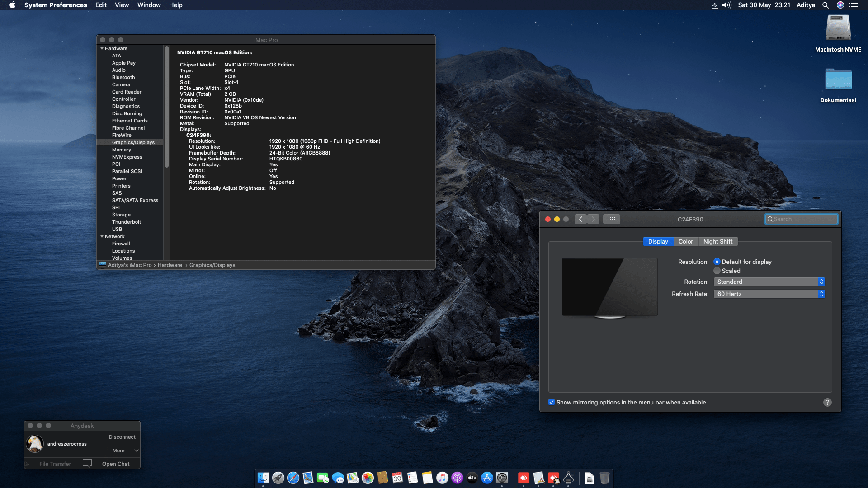Click the forward arrow in the preferences toolbar
The width and height of the screenshot is (868, 488).
pos(594,219)
